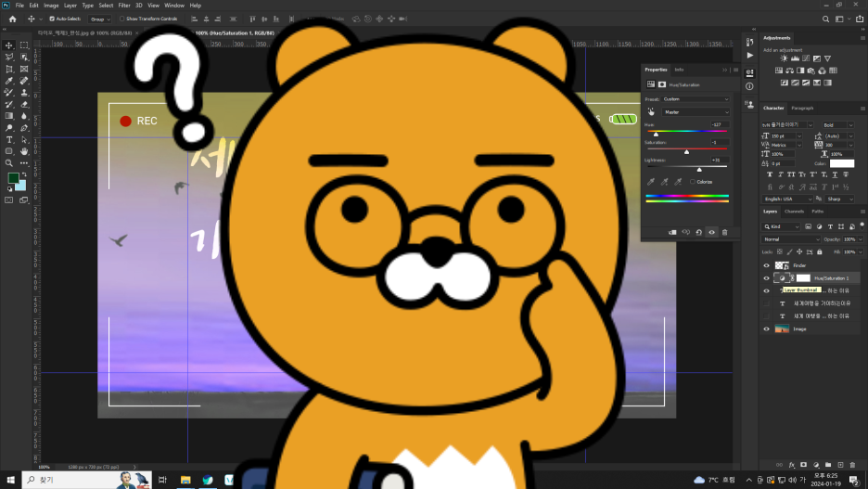Add a Color Balance adjustment
The height and width of the screenshot is (489, 868).
click(789, 71)
